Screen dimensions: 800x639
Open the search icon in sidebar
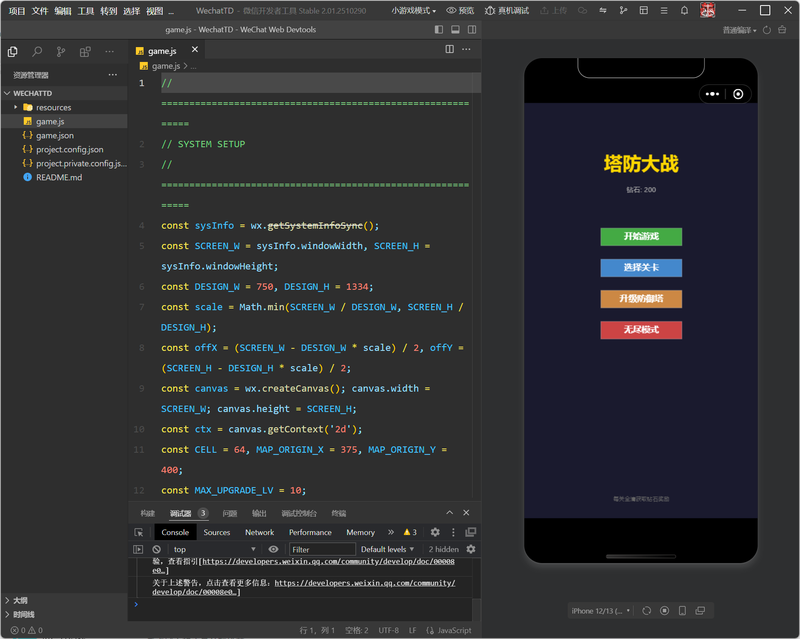37,52
